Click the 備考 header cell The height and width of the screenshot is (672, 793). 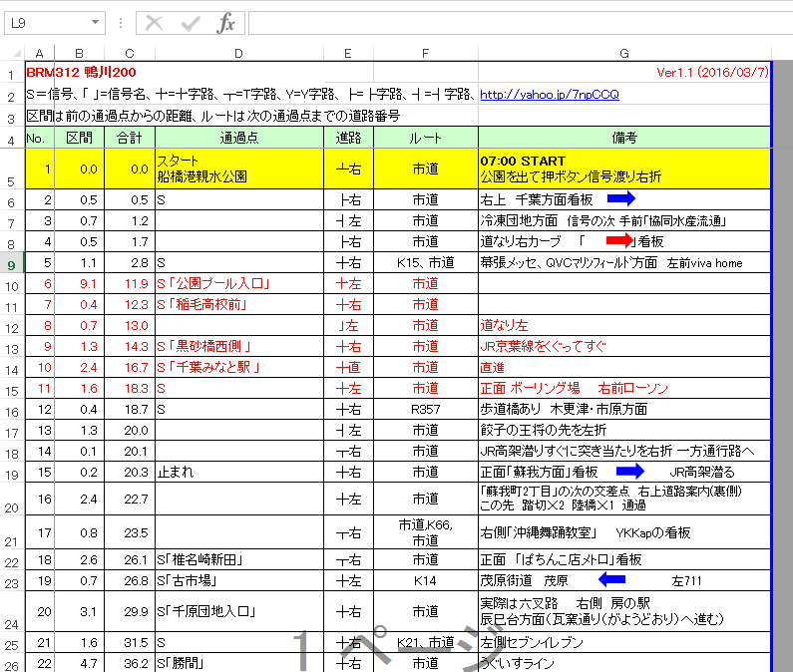pyautogui.click(x=624, y=138)
